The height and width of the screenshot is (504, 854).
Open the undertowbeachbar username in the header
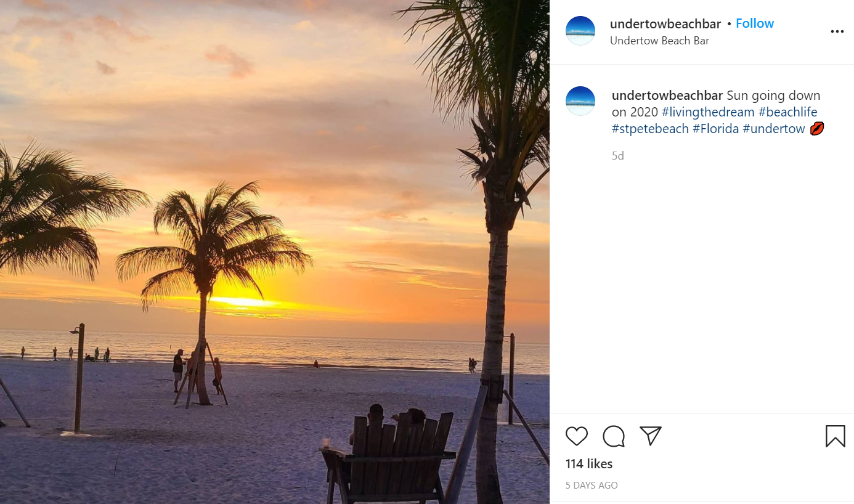pos(665,23)
